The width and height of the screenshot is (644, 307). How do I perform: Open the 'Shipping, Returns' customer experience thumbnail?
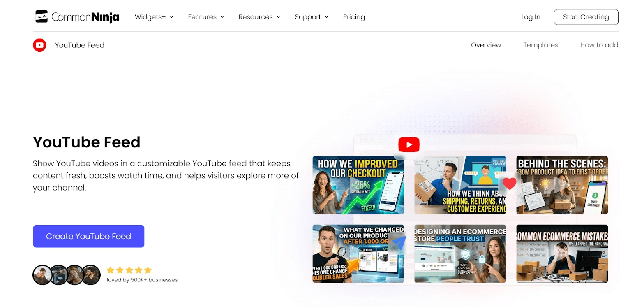pyautogui.click(x=460, y=185)
